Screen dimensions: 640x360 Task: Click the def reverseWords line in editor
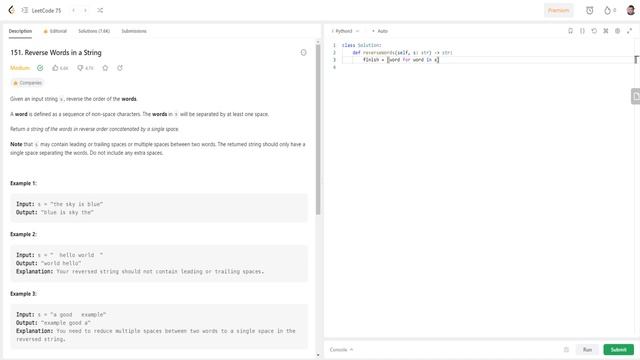(x=402, y=53)
